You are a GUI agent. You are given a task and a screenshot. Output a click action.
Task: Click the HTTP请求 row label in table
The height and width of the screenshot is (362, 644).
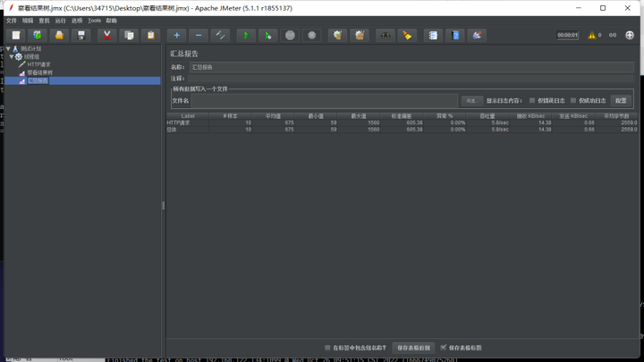(x=179, y=122)
